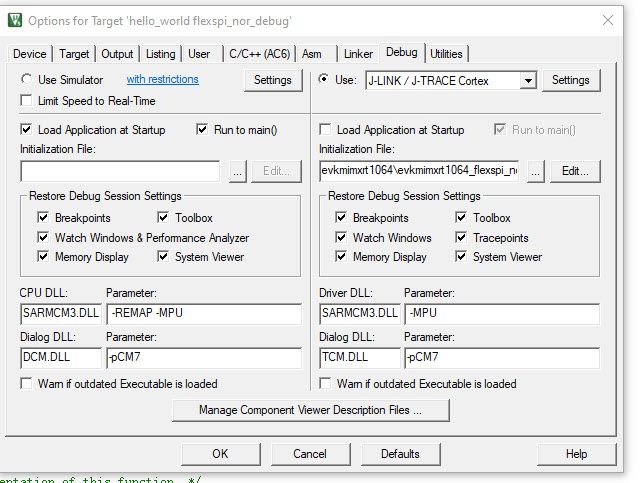Open the Listing tab
Image resolution: width=641 pixels, height=483 pixels.
pos(161,54)
